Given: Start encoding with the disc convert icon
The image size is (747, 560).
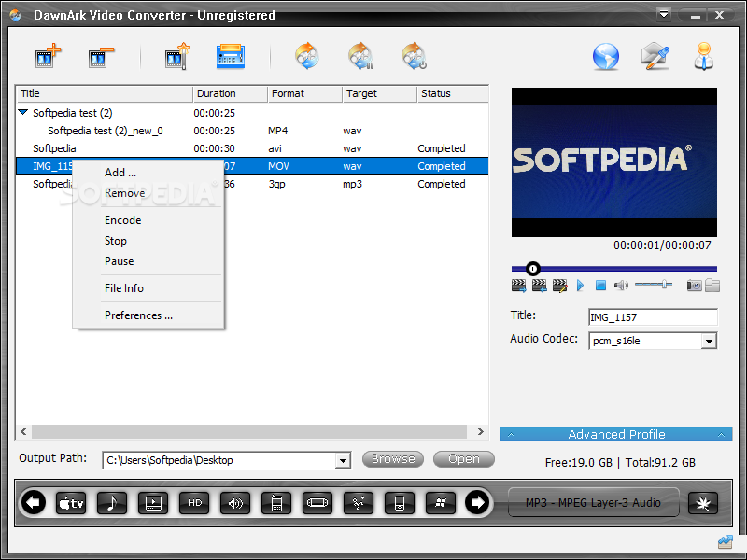Looking at the screenshot, I should pyautogui.click(x=307, y=56).
